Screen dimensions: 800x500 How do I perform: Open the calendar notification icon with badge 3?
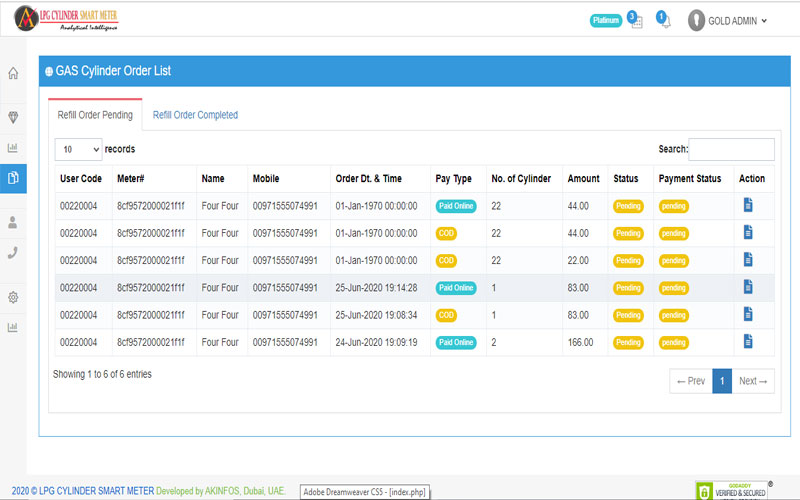point(635,20)
